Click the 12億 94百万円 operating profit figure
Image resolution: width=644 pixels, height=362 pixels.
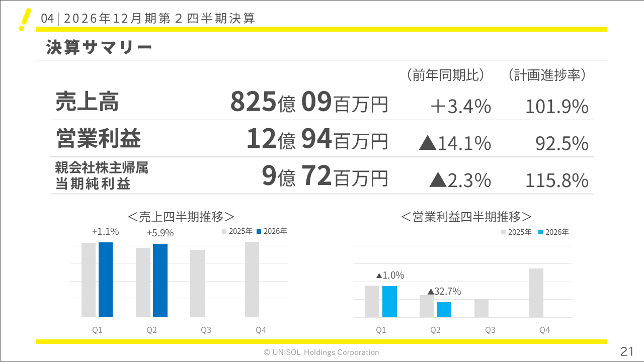point(317,139)
